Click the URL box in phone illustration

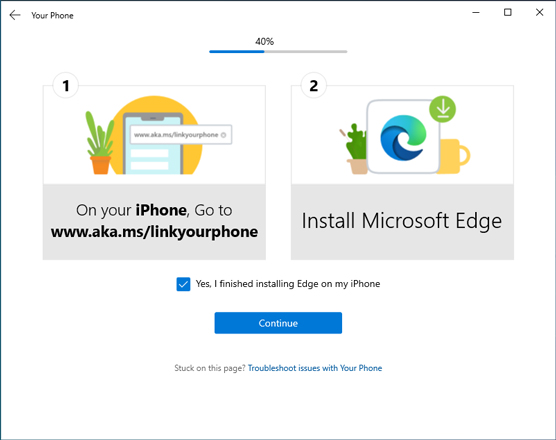(181, 135)
